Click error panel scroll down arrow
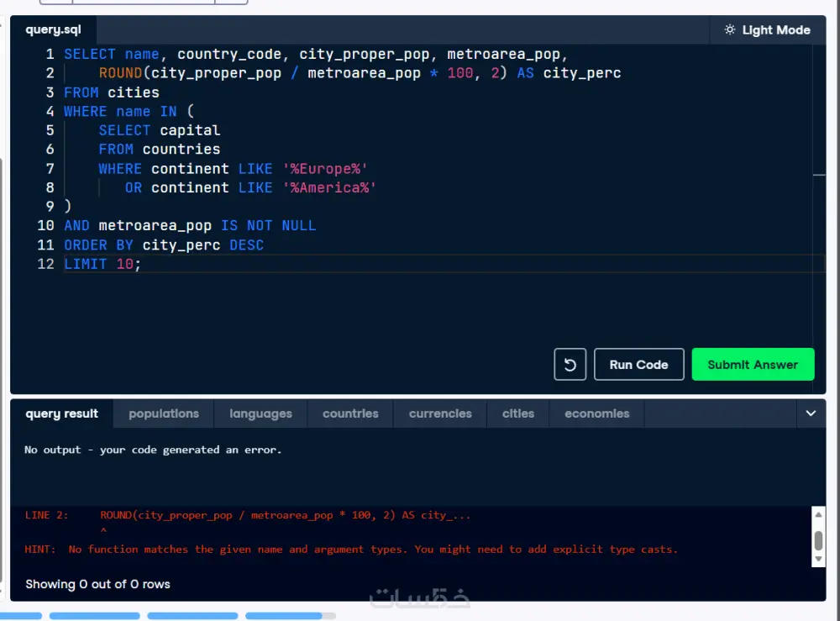Screen dimensions: 840x621 coord(818,559)
